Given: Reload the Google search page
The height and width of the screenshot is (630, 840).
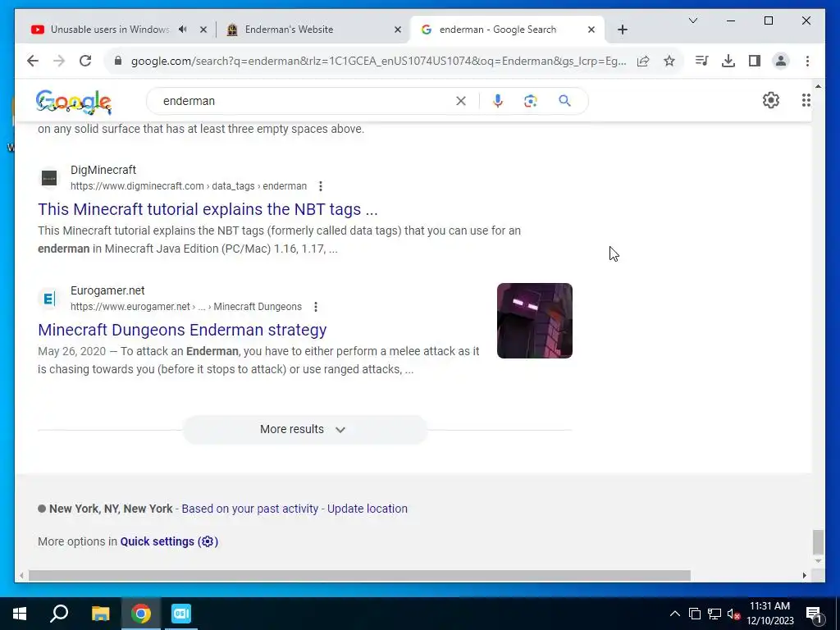Looking at the screenshot, I should [x=85, y=61].
